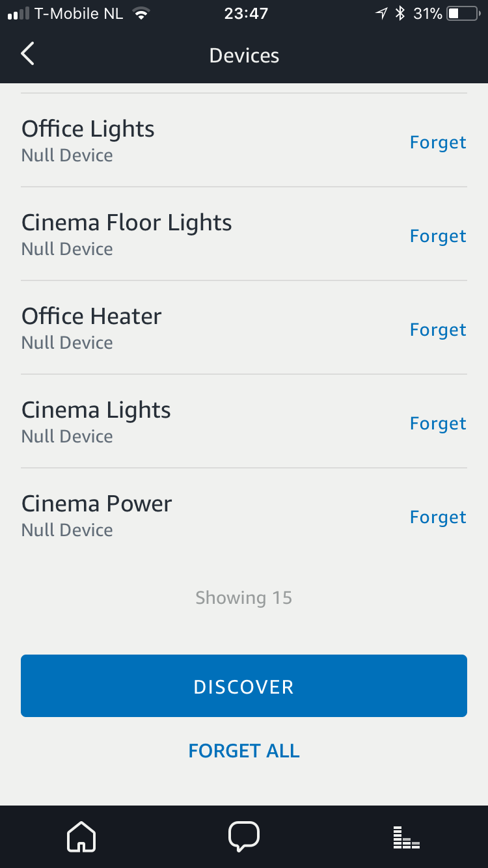Tap the back arrow in the header
Viewport: 488px width, 868px height.
(27, 55)
